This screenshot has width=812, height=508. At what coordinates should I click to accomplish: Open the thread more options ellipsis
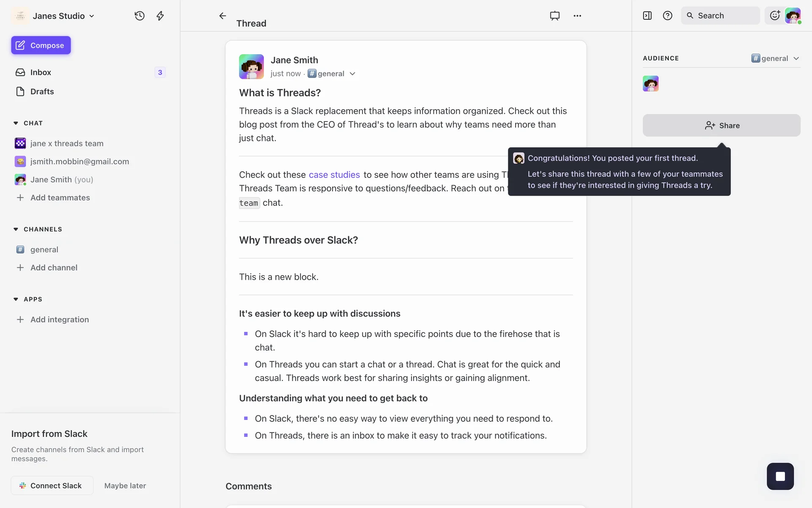click(577, 16)
